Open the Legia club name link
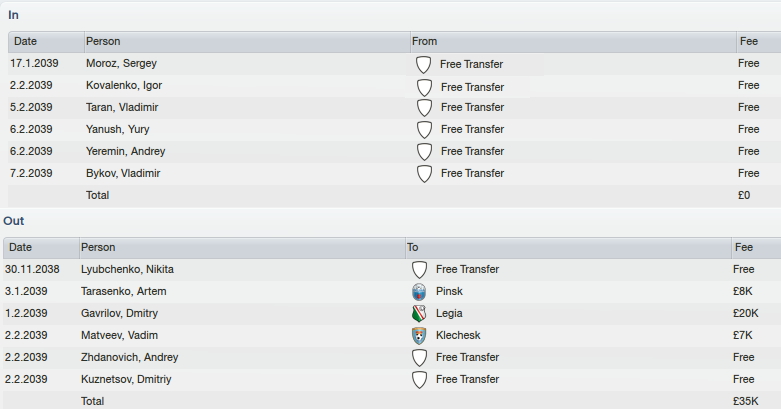This screenshot has height=409, width=781. tap(449, 313)
